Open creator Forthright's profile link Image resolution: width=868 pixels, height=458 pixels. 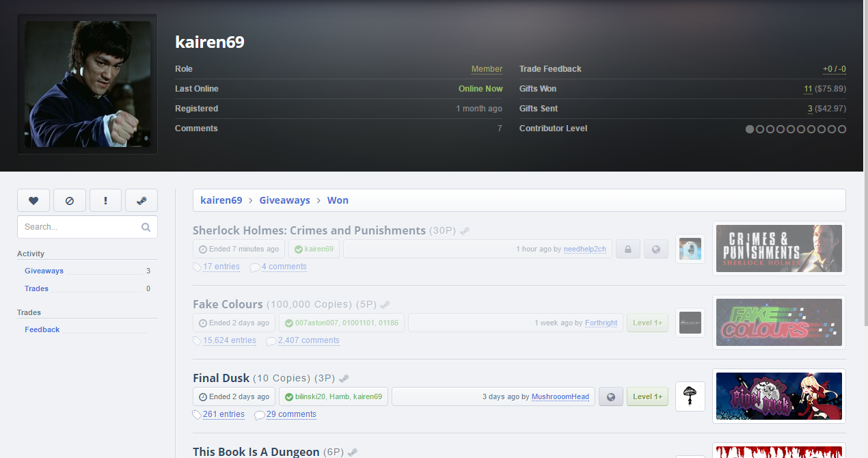click(601, 323)
